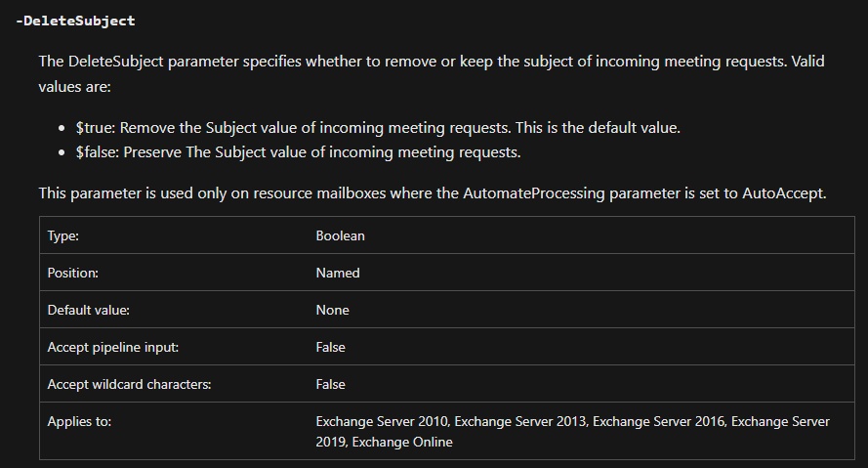Click the AutomateProcessing parameter sentence
868x468 pixels.
(x=433, y=193)
